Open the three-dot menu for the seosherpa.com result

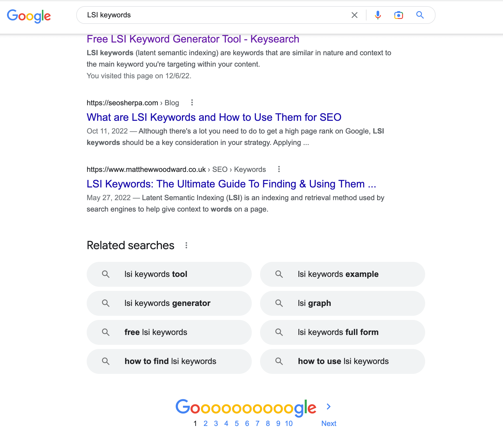pos(192,103)
